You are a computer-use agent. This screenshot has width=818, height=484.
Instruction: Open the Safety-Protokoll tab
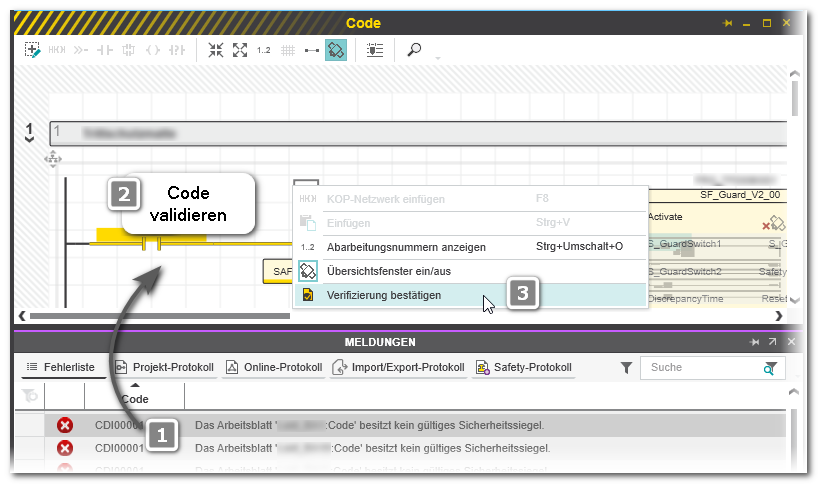click(x=523, y=367)
